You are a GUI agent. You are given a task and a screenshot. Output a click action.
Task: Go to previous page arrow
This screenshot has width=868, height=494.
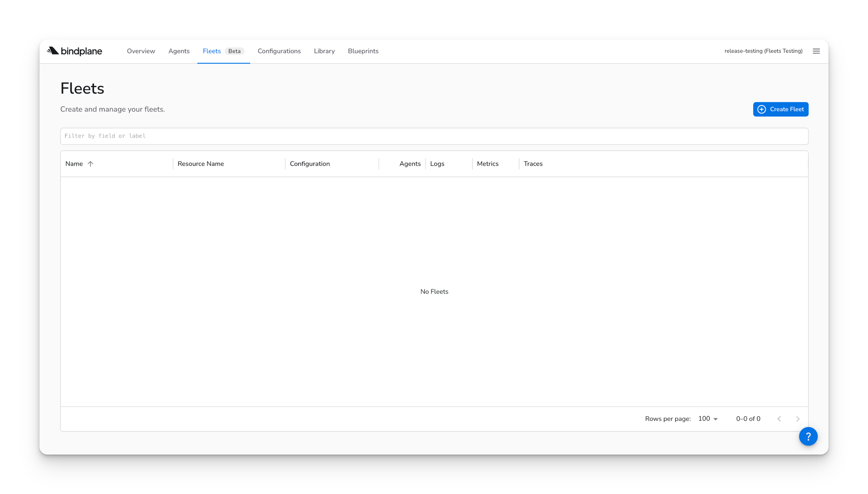point(779,419)
